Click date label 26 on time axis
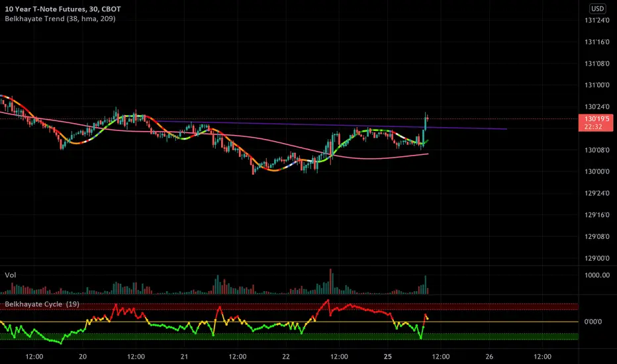The image size is (617, 364). click(x=489, y=357)
